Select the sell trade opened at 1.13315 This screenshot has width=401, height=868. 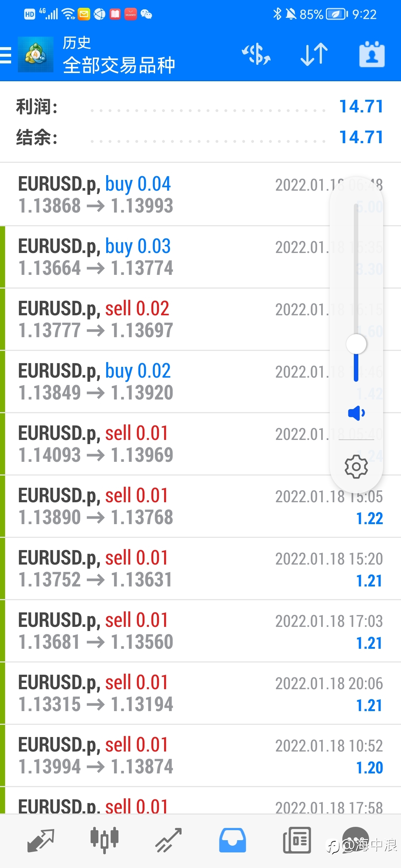click(200, 693)
